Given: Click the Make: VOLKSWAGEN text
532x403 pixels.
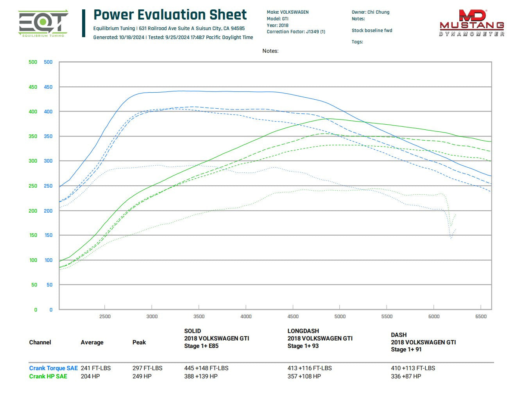Looking at the screenshot, I should [x=288, y=12].
